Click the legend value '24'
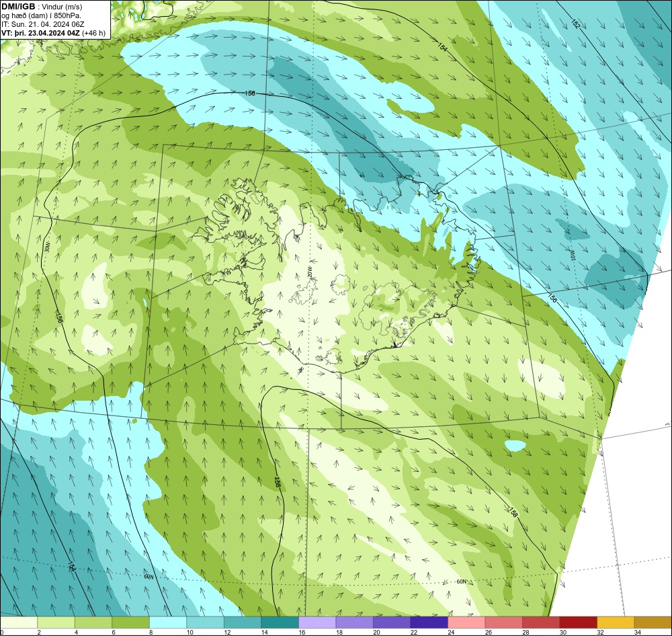 click(x=451, y=632)
